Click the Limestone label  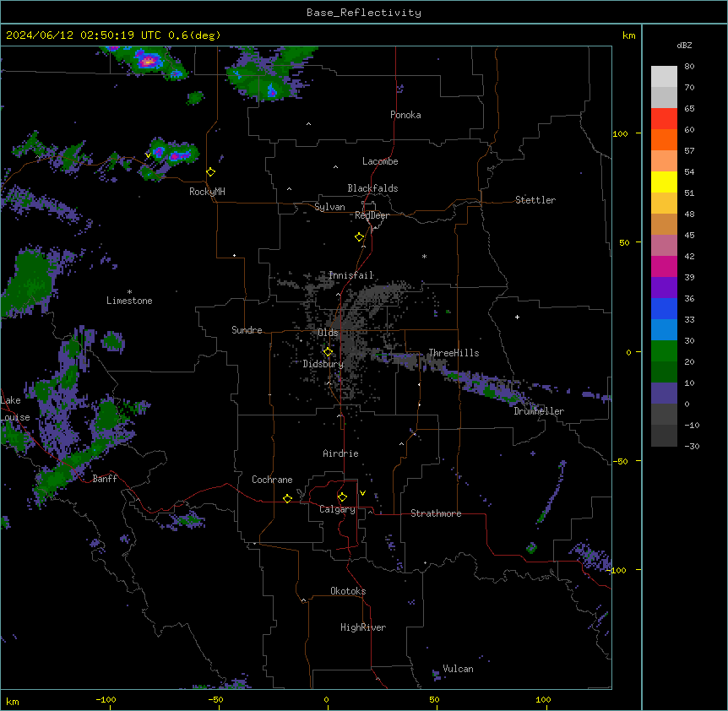click(129, 301)
